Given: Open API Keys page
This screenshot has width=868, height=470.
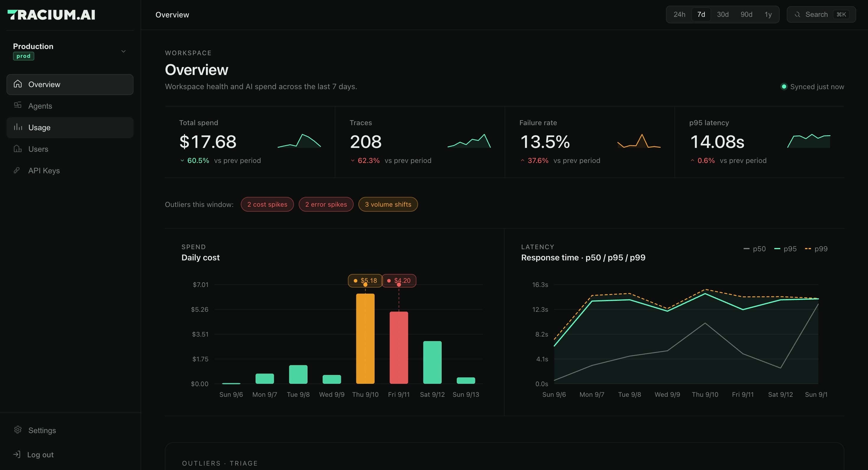Looking at the screenshot, I should [x=70, y=170].
